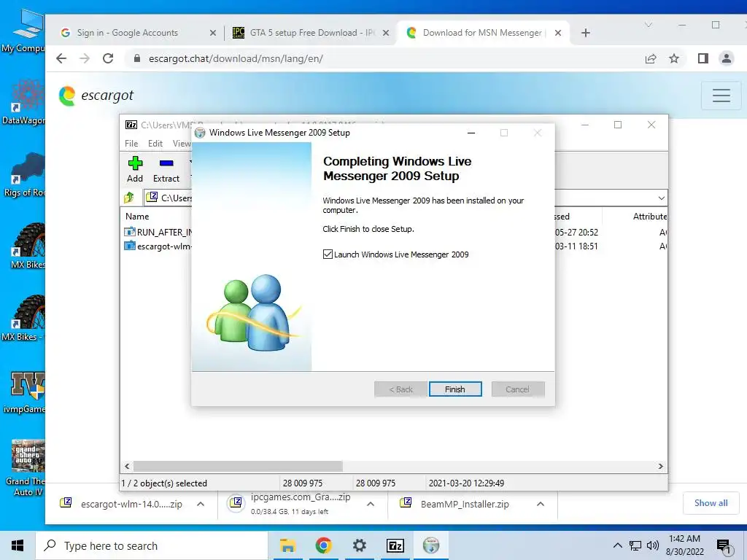Go up one folder in 7-Zip
The width and height of the screenshot is (747, 560).
[x=129, y=197]
